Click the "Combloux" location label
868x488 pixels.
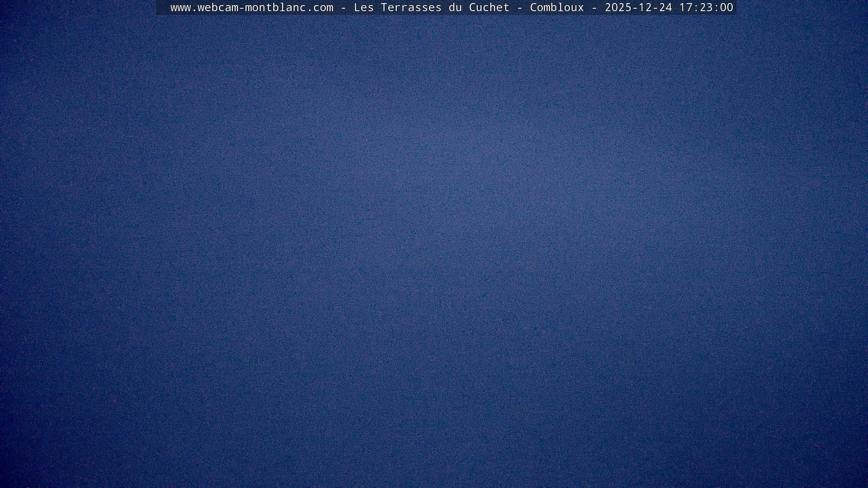[557, 7]
